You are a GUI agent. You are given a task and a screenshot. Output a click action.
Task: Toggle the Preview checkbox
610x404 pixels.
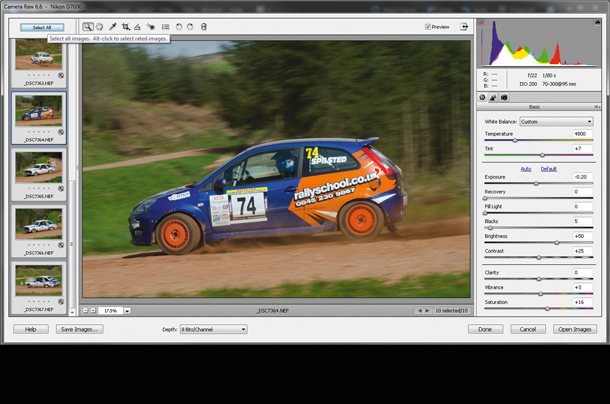click(428, 27)
